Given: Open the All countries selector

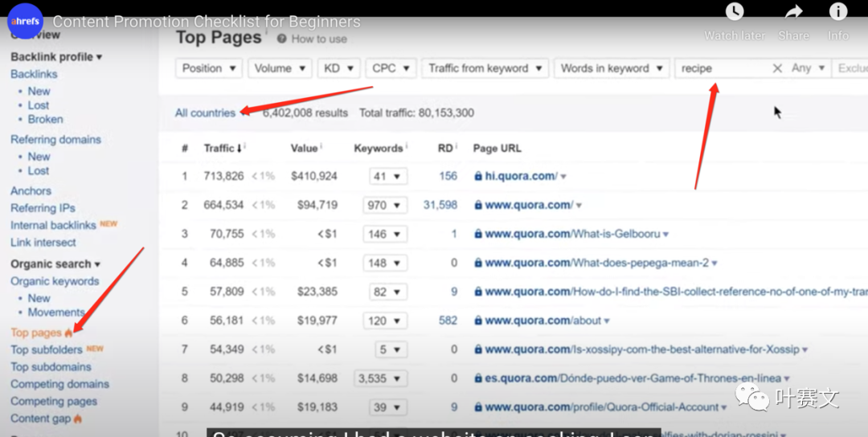Looking at the screenshot, I should tap(210, 112).
